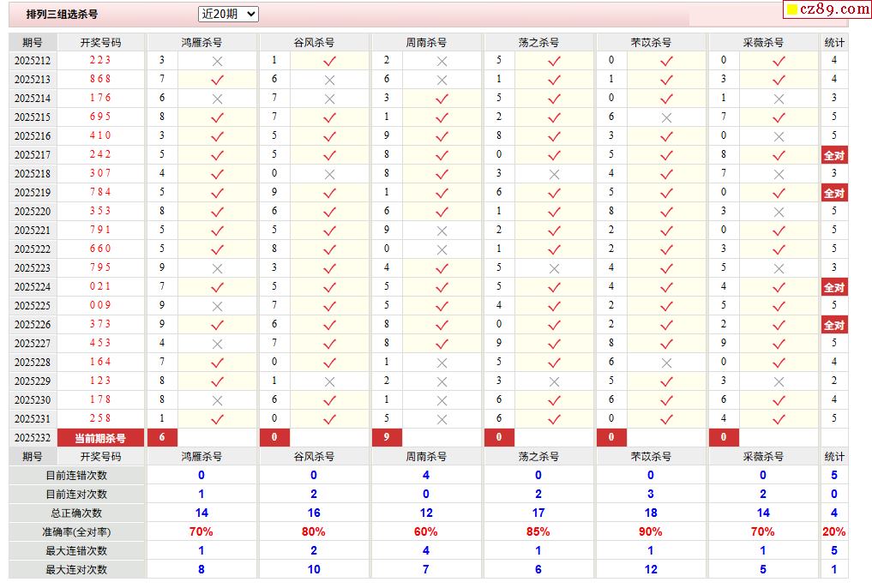
Task: Select the bottom 采薇杀号 column header
Action: click(x=763, y=456)
